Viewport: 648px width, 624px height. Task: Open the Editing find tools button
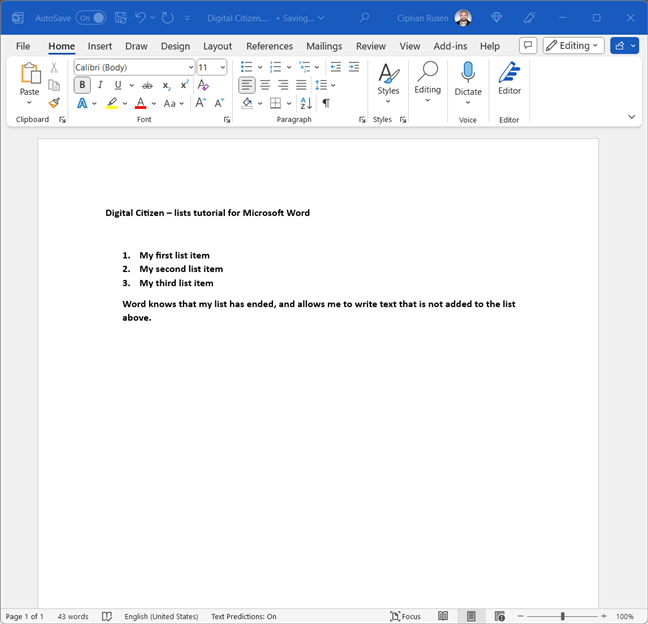(427, 79)
